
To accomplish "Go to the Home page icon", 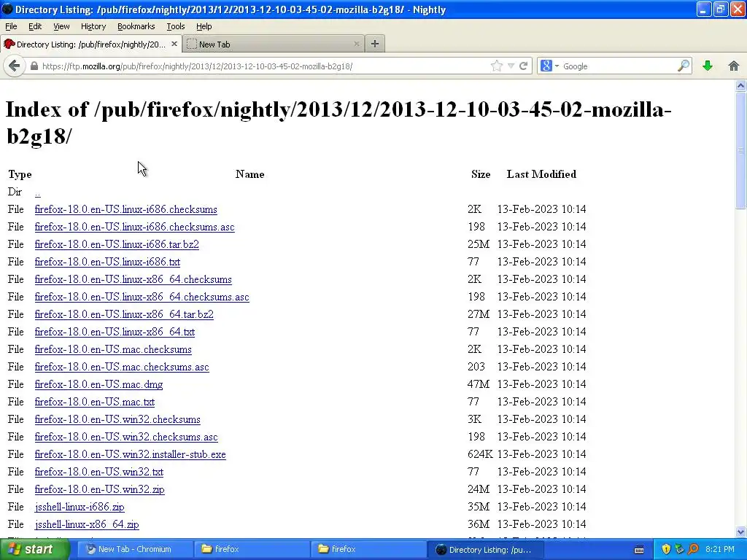I will [734, 66].
